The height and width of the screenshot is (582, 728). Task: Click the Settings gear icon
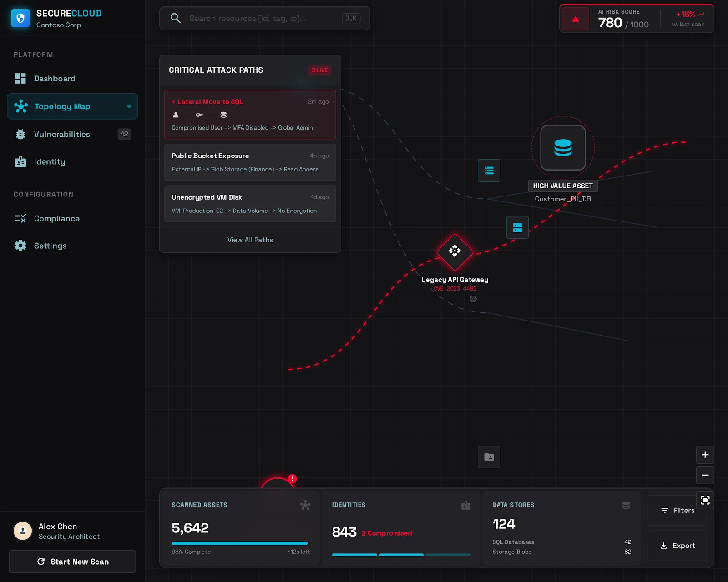pyautogui.click(x=20, y=246)
